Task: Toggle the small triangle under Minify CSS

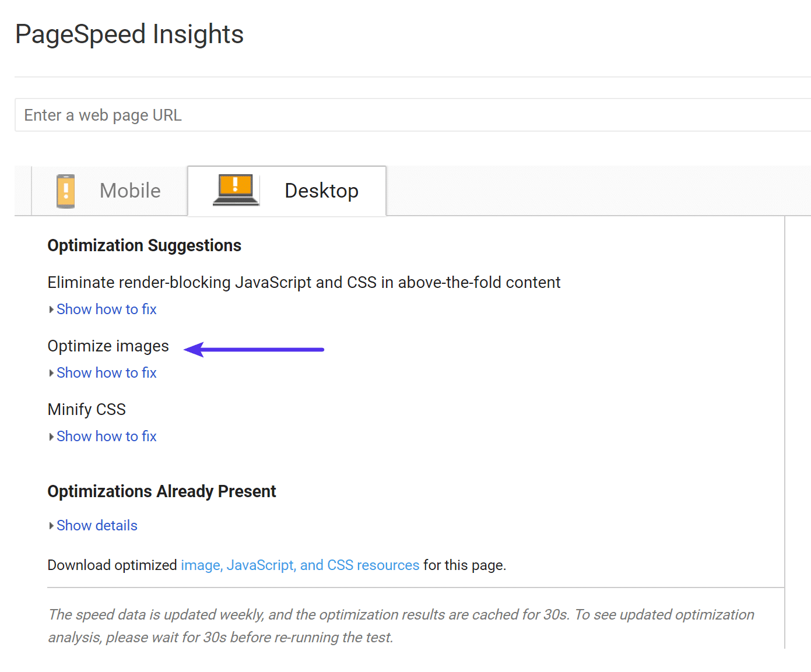Action: click(51, 437)
